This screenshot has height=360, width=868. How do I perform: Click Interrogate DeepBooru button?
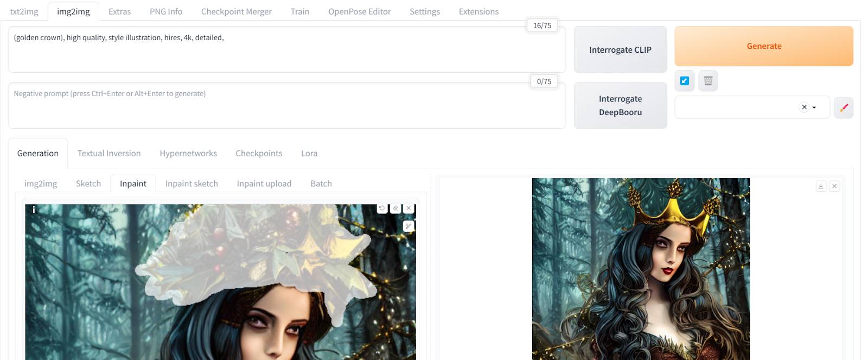coord(620,105)
